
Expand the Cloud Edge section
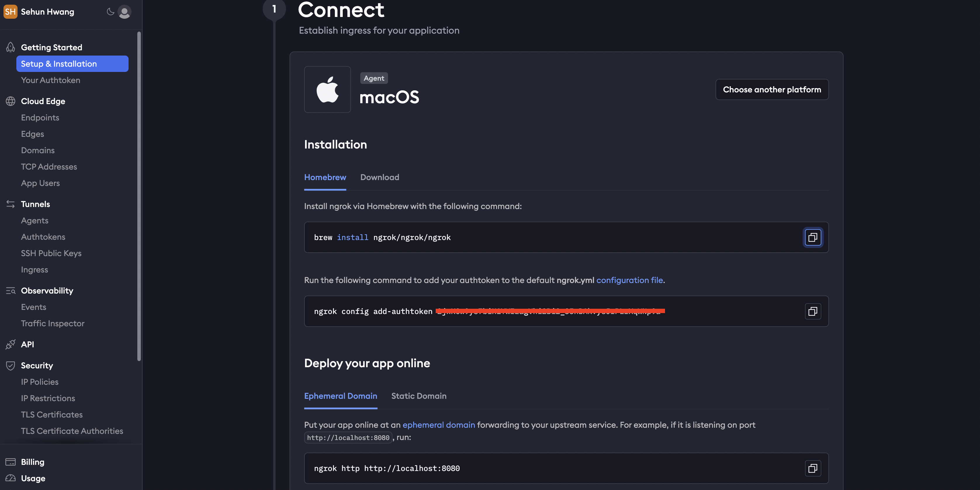(x=43, y=101)
